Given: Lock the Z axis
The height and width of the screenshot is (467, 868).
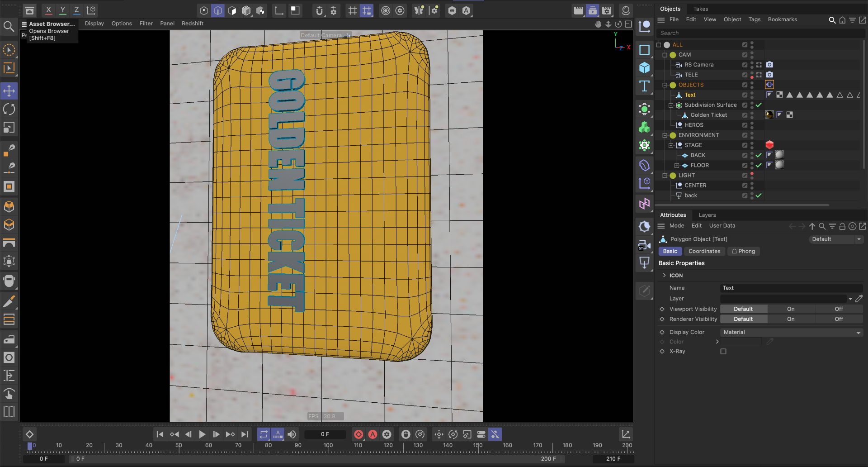Looking at the screenshot, I should point(76,10).
